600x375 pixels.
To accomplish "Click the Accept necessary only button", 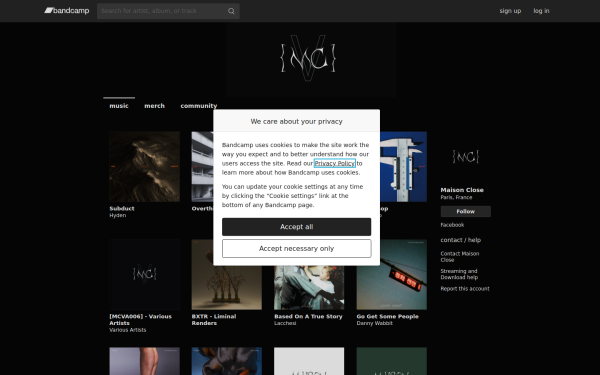I will (x=297, y=248).
